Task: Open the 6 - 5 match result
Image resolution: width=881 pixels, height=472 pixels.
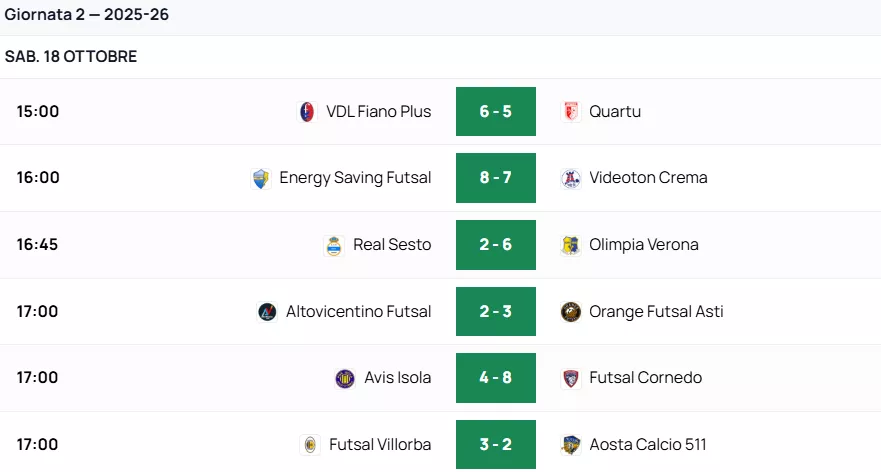Action: (x=496, y=112)
